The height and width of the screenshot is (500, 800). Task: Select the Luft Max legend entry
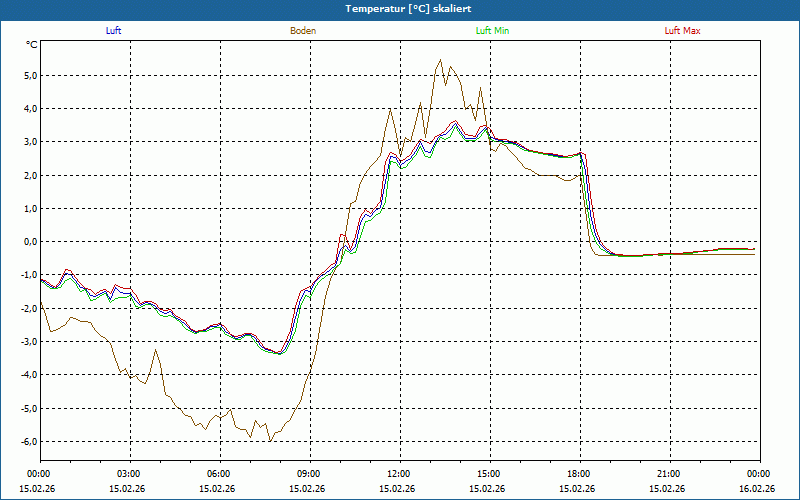683,31
